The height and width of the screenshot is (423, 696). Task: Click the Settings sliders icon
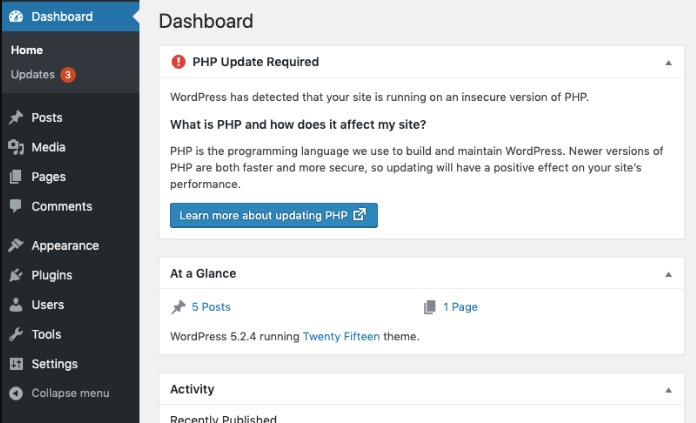(16, 364)
